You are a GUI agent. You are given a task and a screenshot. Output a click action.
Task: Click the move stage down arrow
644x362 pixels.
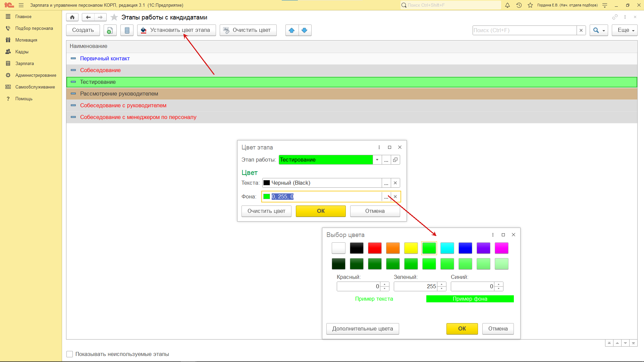coord(305,30)
